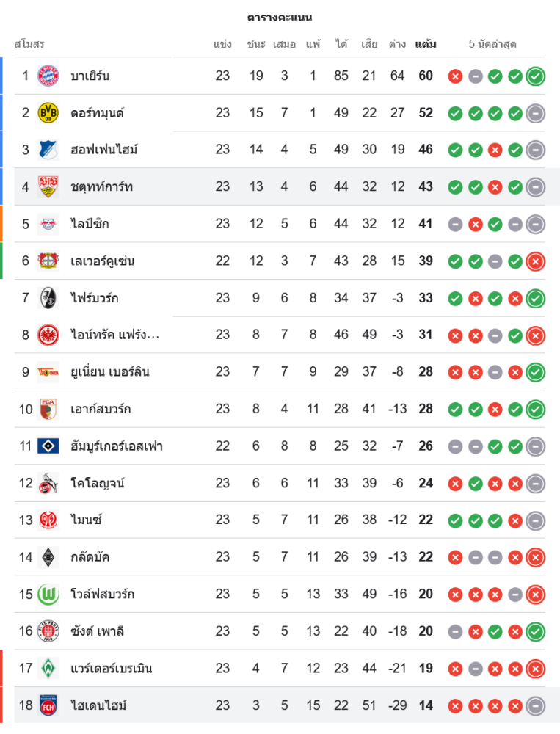Image resolution: width=560 pixels, height=734 pixels.
Task: Click the Bayer Leverkusen crest icon
Action: click(48, 261)
